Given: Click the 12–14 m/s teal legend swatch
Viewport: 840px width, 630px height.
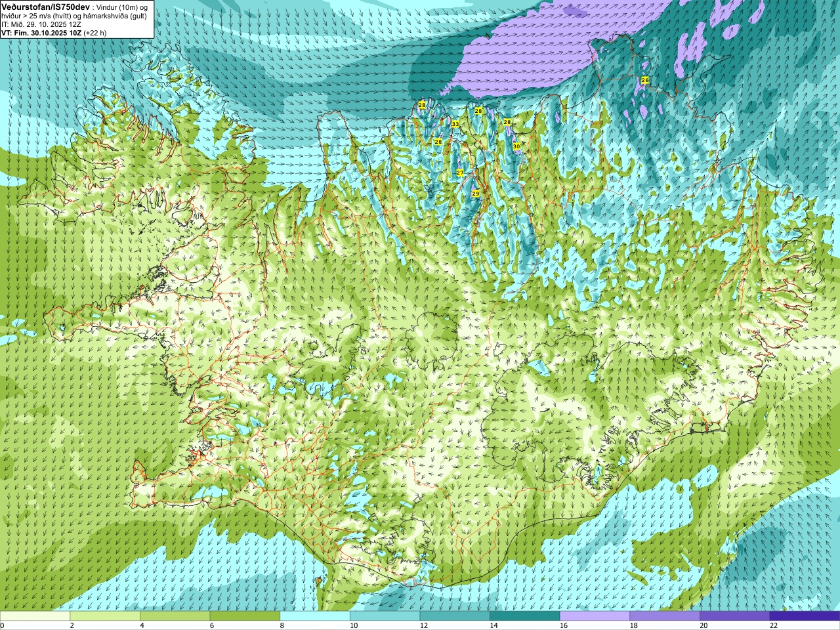Looking at the screenshot, I should (x=455, y=616).
